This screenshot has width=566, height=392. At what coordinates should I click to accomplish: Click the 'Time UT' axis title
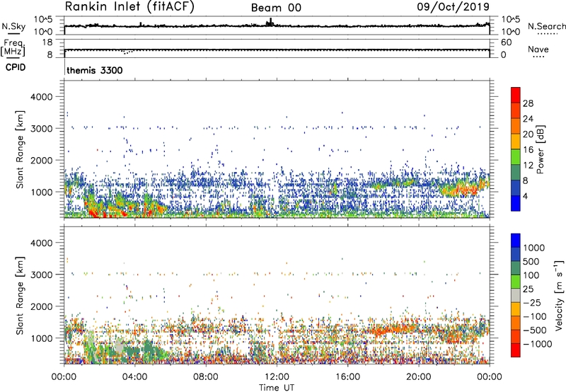point(277,388)
